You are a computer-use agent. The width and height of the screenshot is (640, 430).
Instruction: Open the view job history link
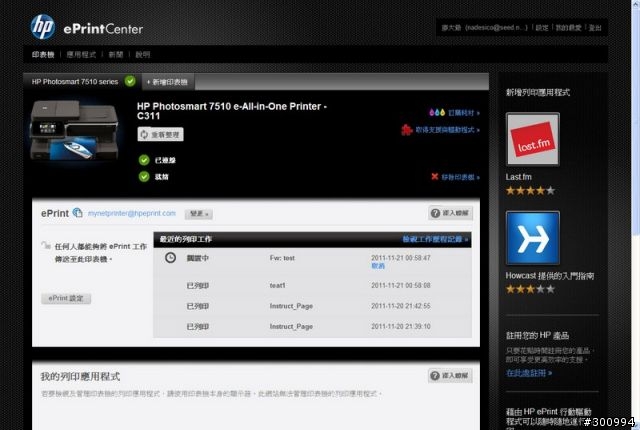[x=435, y=239]
